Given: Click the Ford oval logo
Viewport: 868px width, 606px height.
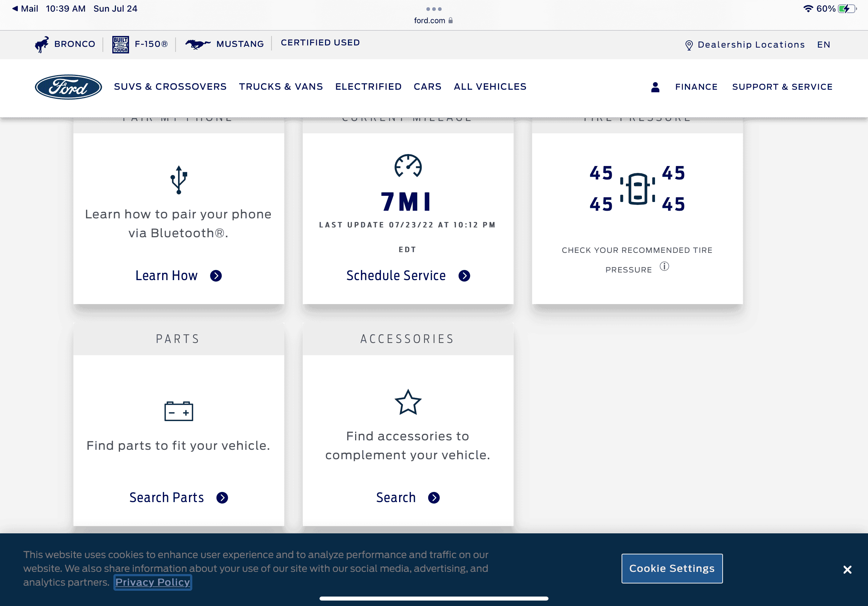Looking at the screenshot, I should coord(68,87).
